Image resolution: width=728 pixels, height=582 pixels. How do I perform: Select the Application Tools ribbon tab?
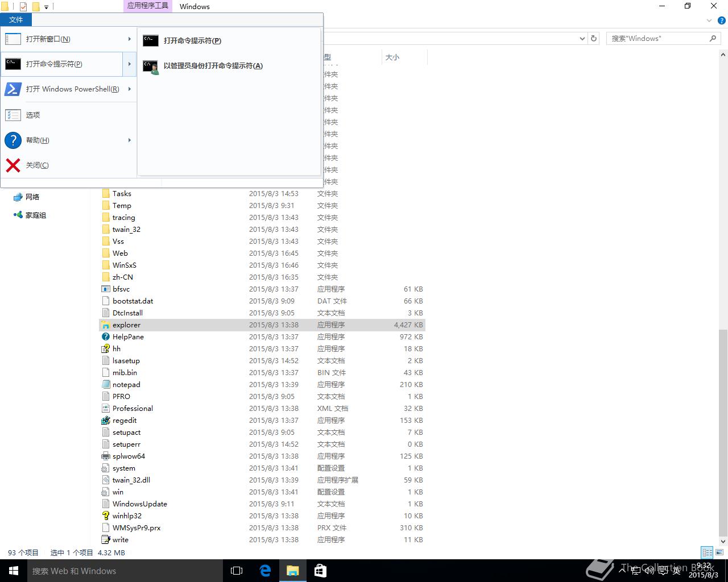tap(148, 6)
